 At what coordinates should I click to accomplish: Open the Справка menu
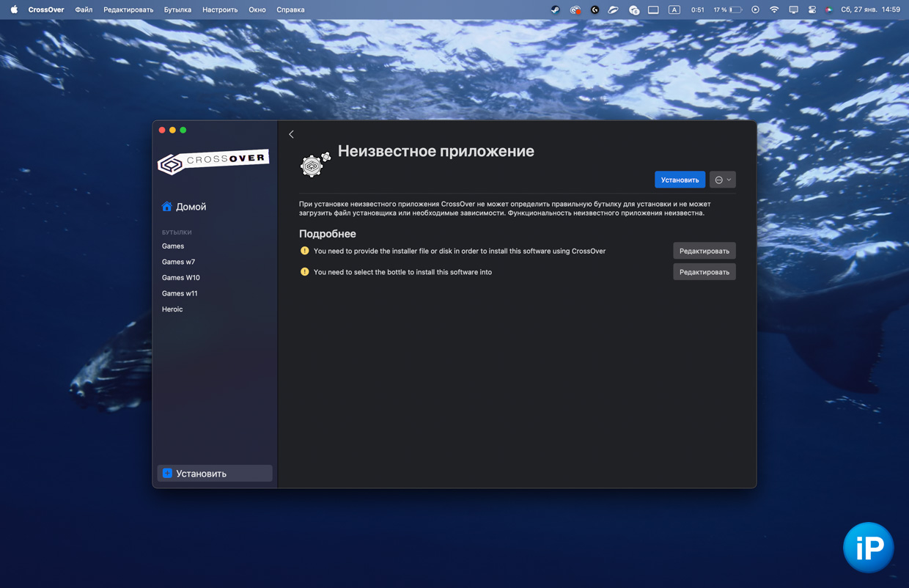[x=290, y=10]
